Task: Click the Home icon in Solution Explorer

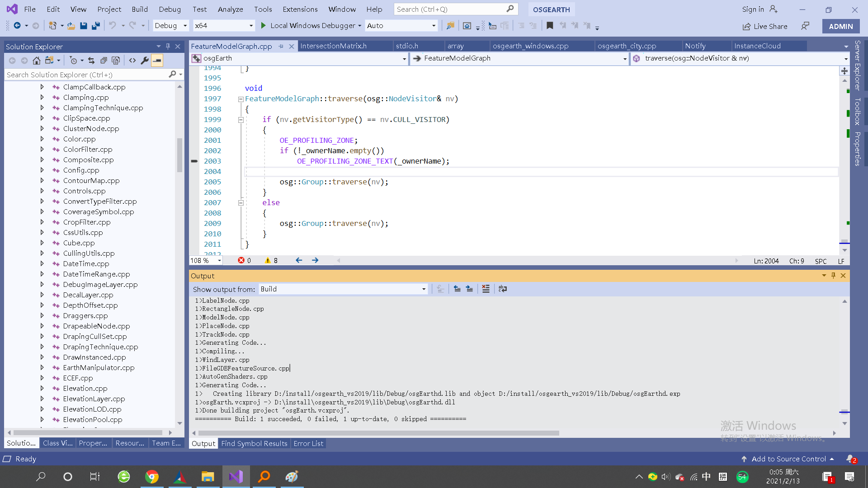Action: pos(37,60)
